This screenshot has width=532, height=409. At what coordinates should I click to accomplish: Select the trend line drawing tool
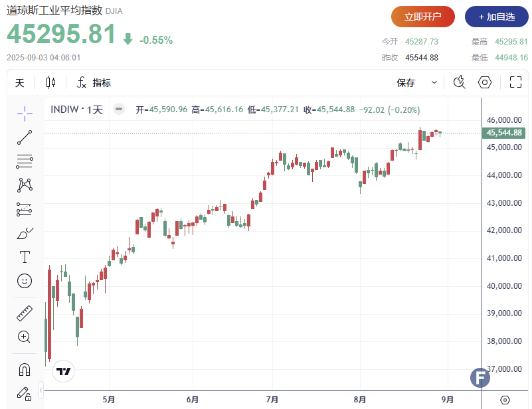(25, 137)
